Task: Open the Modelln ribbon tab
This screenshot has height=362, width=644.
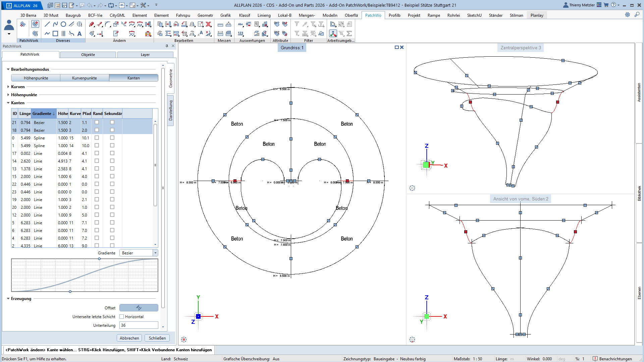Action: tap(330, 15)
